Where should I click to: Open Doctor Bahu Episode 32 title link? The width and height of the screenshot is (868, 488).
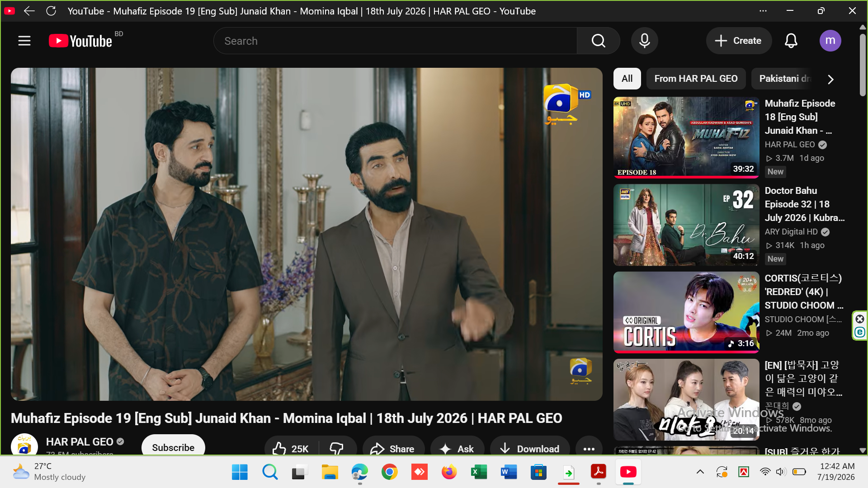coord(804,204)
